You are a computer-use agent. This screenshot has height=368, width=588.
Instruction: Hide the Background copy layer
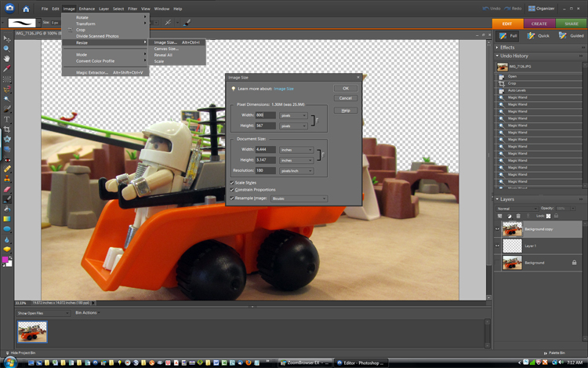(498, 228)
